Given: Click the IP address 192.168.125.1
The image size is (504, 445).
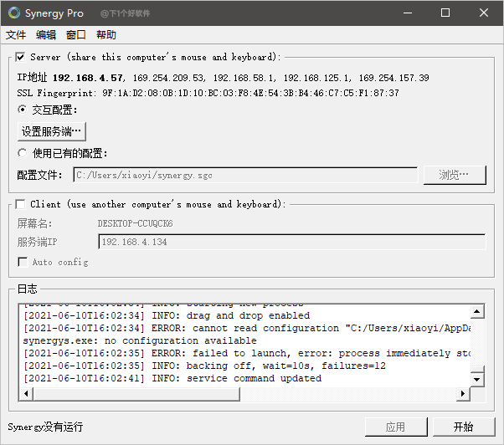Looking at the screenshot, I should (x=316, y=78).
